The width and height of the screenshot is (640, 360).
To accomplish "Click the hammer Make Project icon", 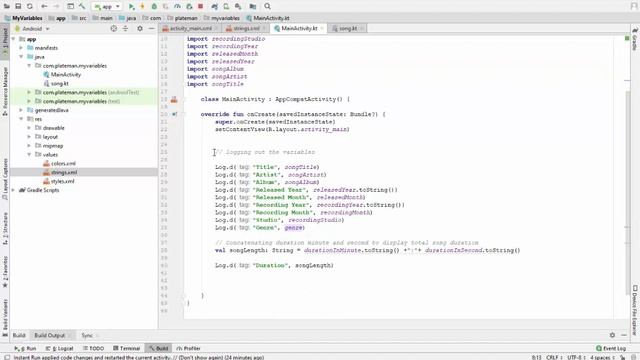I will 82,6.
